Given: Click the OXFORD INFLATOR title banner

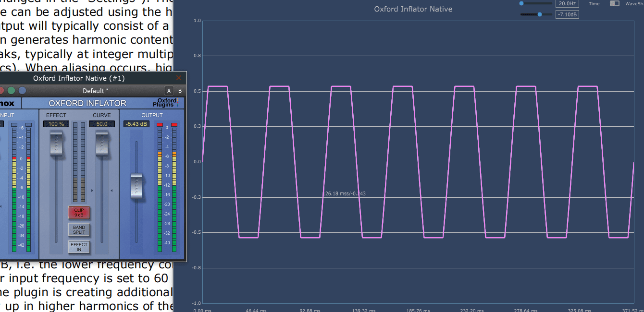Looking at the screenshot, I should click(87, 103).
